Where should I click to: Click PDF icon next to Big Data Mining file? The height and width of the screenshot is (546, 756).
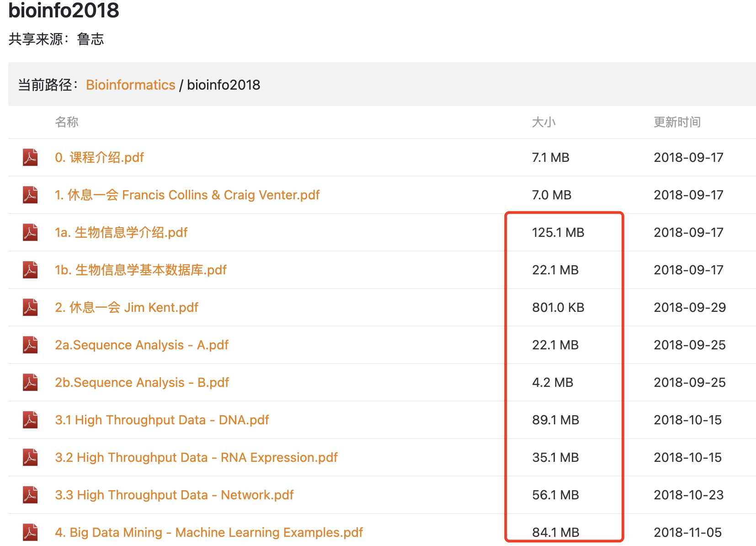point(30,532)
